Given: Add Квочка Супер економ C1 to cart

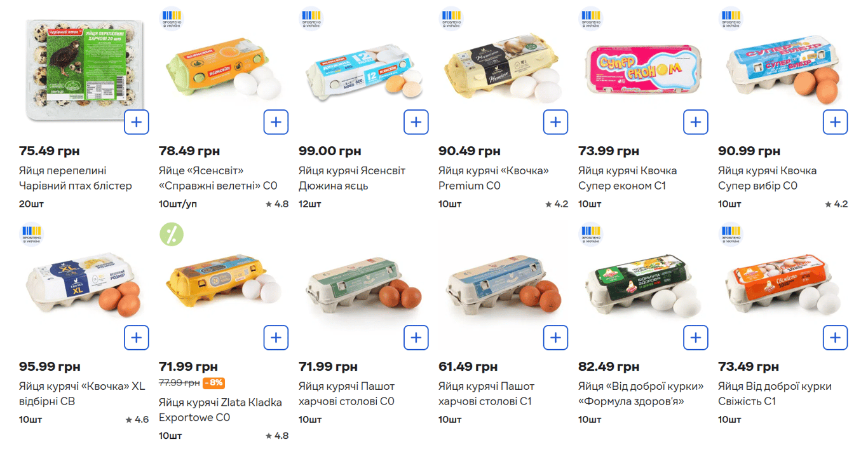Looking at the screenshot, I should pos(695,122).
